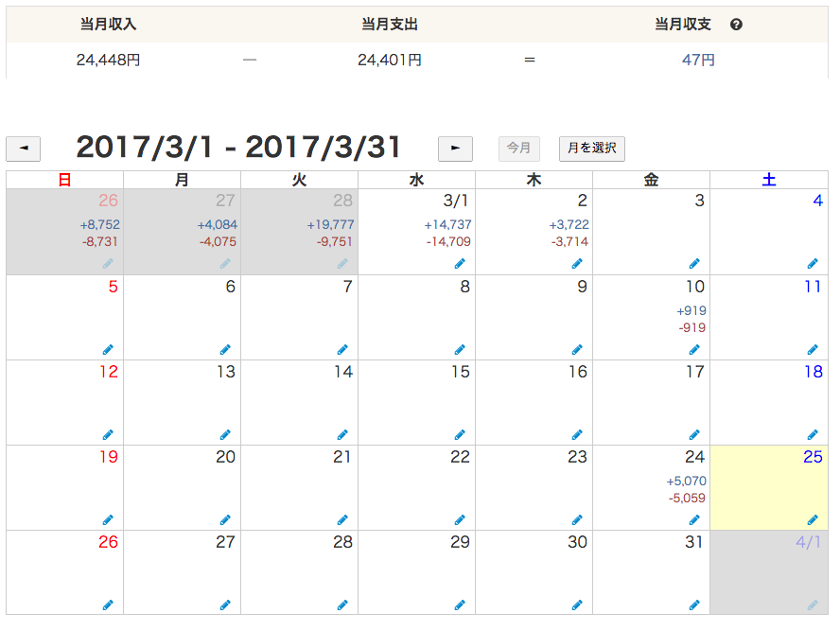The image size is (840, 631).
Task: Edit entry pencil for March 28
Action: click(x=342, y=605)
